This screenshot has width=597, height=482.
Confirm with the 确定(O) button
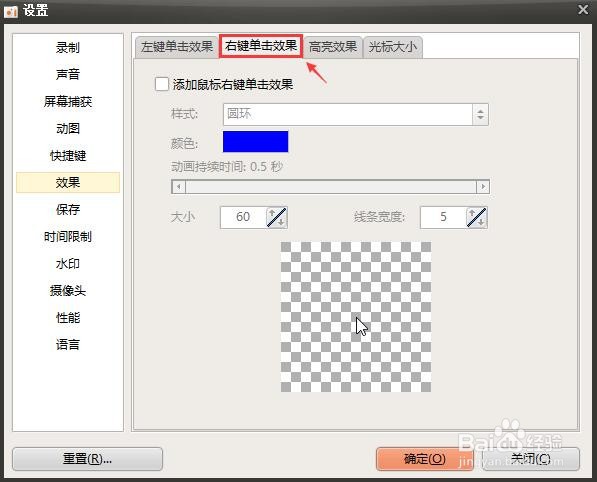click(x=425, y=459)
